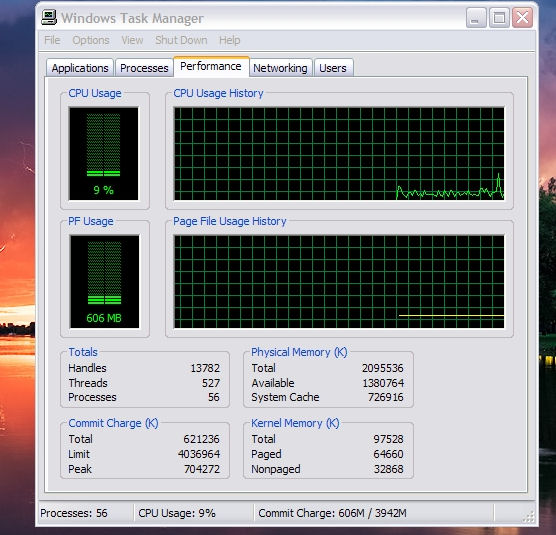Click the Page File Usage History heading
Image resolution: width=556 pixels, height=535 pixels.
point(230,221)
